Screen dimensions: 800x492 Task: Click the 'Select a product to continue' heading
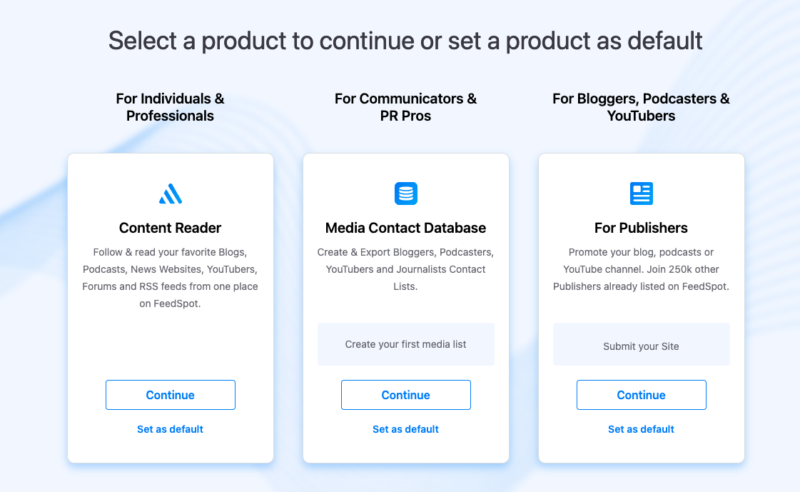[405, 40]
